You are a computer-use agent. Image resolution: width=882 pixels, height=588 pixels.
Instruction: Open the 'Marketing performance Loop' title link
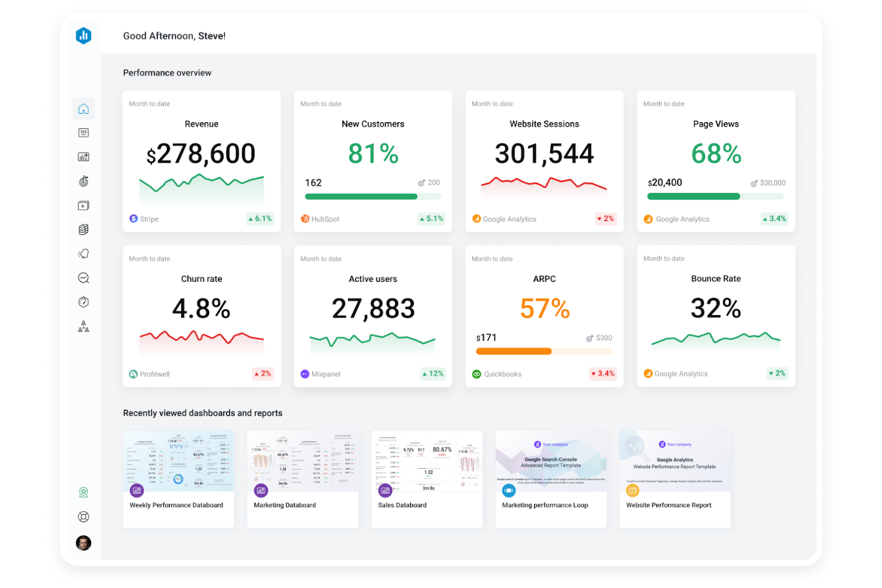click(x=545, y=505)
